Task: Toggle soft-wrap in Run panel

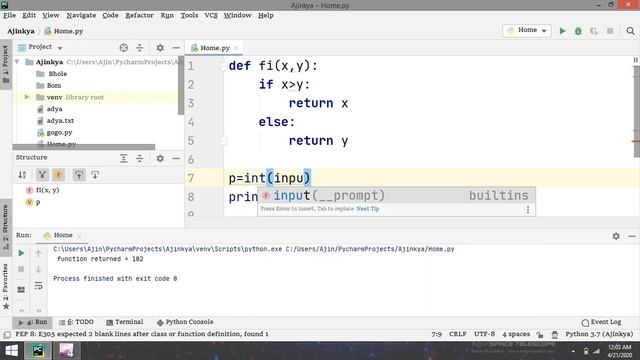Action: (x=38, y=285)
